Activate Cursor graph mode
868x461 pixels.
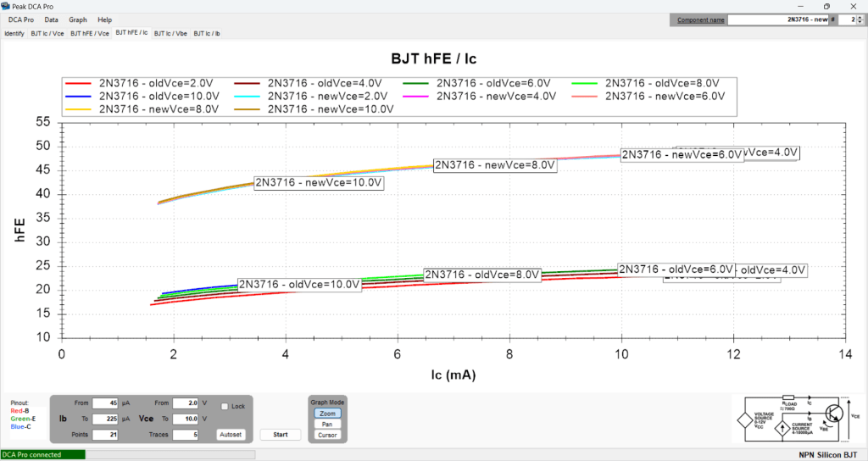click(x=326, y=435)
